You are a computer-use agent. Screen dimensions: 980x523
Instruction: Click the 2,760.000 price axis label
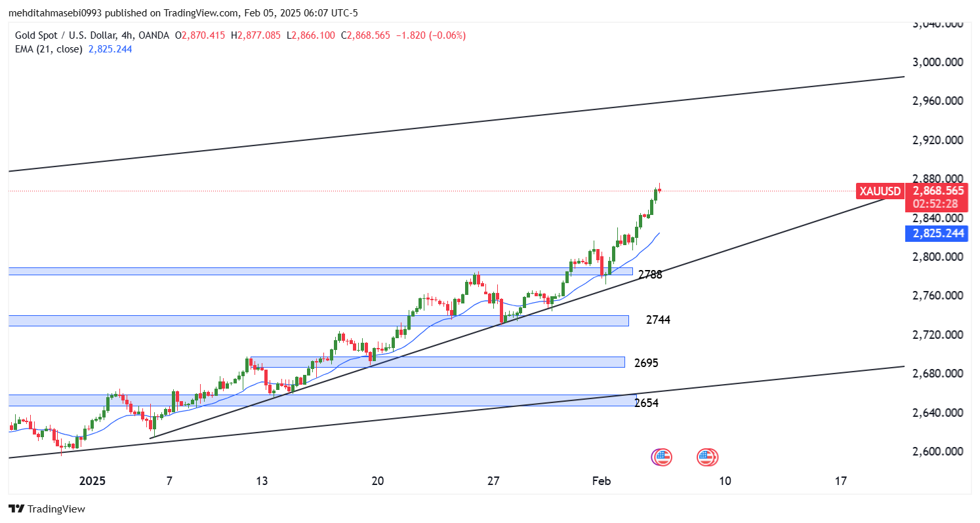[938, 296]
